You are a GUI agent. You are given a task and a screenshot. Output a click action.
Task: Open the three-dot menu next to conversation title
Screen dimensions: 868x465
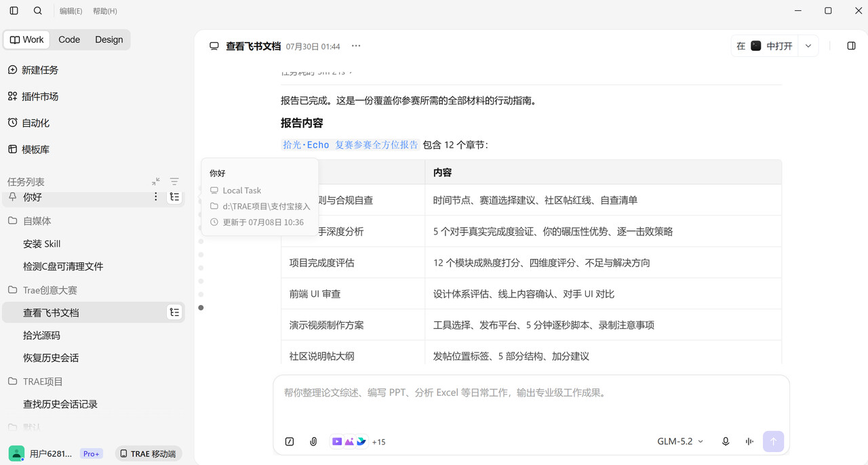(x=356, y=46)
